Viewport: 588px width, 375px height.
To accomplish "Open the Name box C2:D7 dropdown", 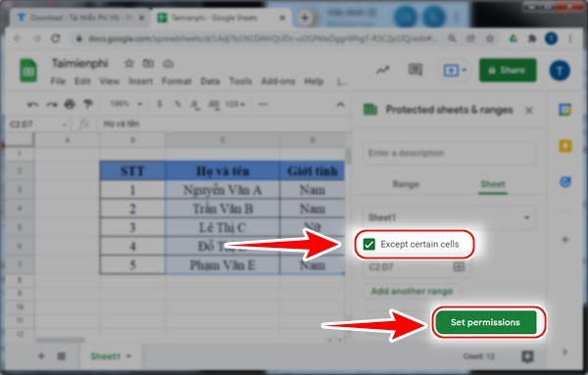I will 65,124.
